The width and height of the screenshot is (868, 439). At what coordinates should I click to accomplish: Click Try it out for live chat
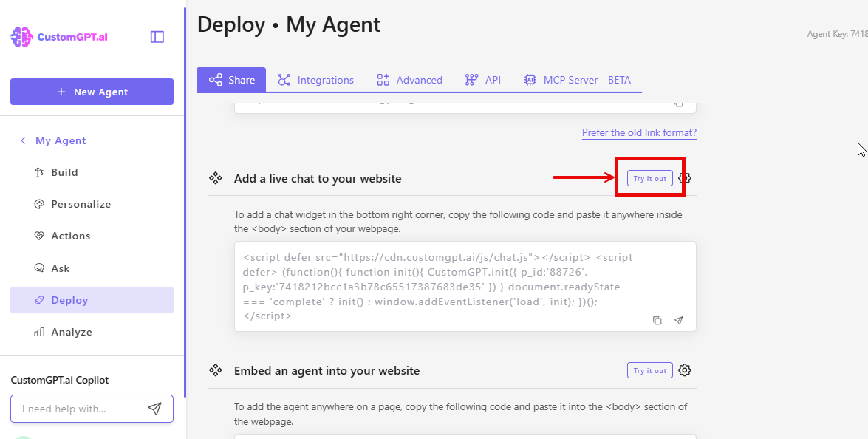click(650, 178)
